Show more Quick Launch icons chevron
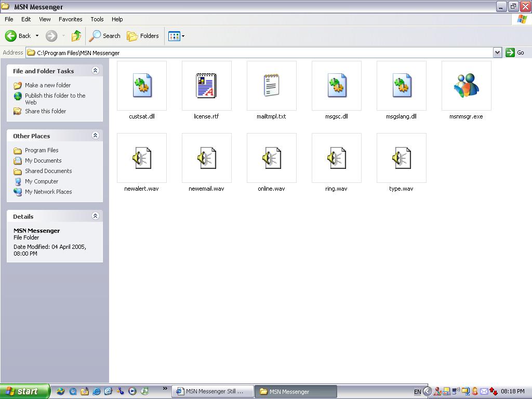Screen dimensions: 532x399 [x=165, y=389]
